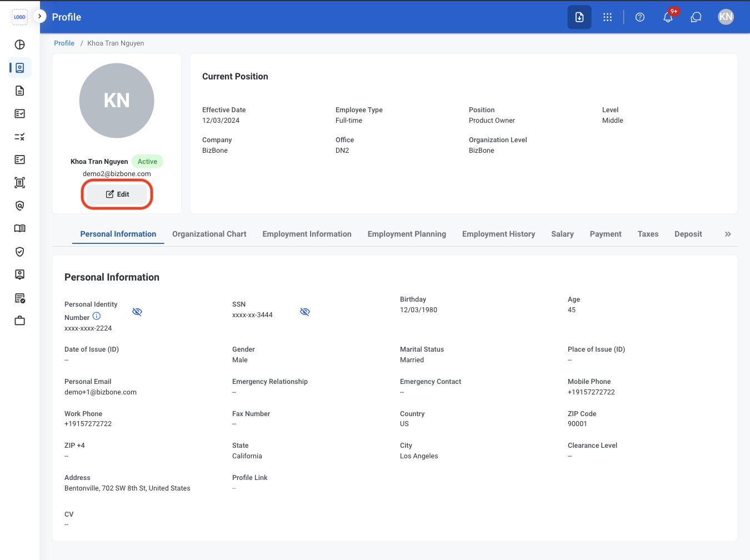Reveal the Personal Identity Number value
The width and height of the screenshot is (750, 560).
(137, 312)
